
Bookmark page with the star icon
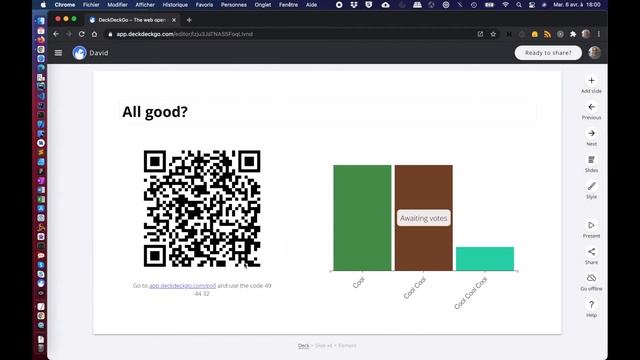point(493,34)
